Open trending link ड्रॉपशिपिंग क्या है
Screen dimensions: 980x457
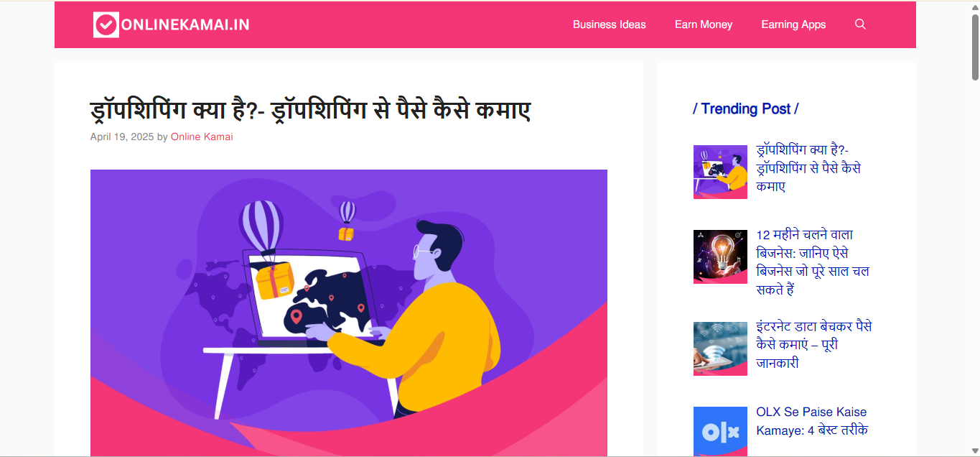[x=808, y=168]
